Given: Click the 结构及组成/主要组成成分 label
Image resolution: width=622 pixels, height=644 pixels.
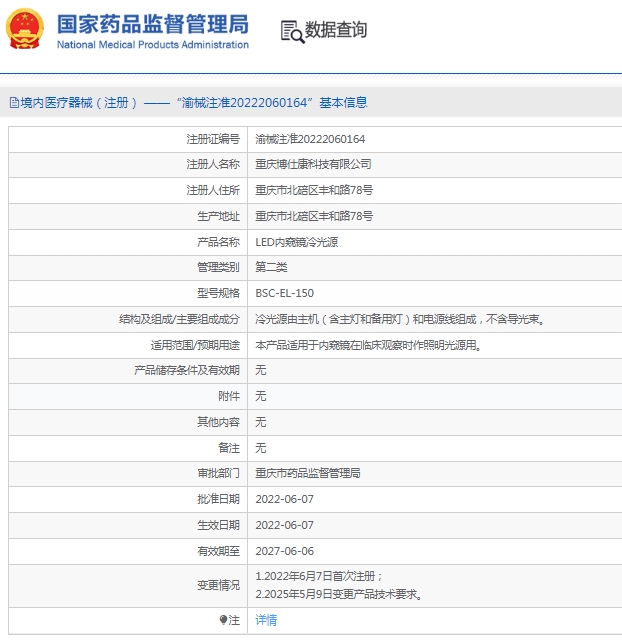Looking at the screenshot, I should 179,319.
